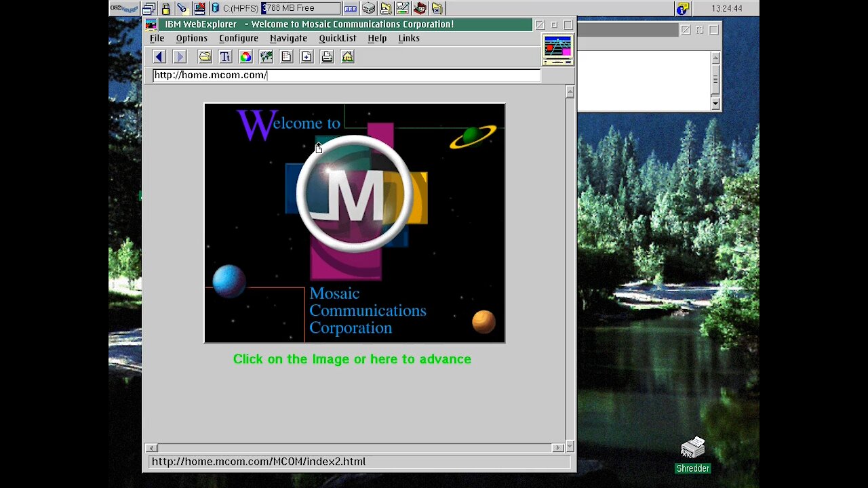Click the first yellow folder tray icon in WarpCenter
Image resolution: width=868 pixels, height=488 pixels.
[x=386, y=9]
